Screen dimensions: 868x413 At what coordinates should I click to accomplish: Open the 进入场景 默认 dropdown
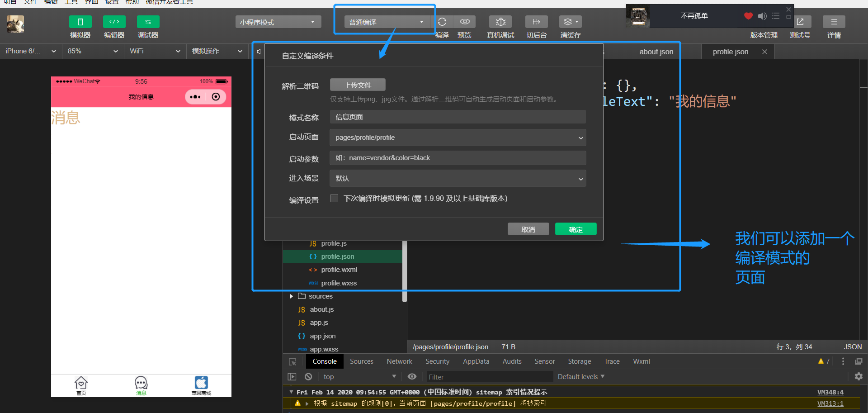point(458,178)
